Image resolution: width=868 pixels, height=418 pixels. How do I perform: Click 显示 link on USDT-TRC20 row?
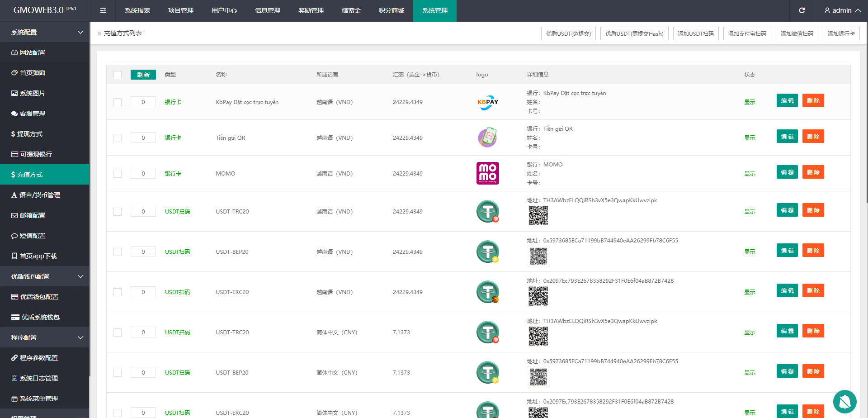tap(749, 211)
